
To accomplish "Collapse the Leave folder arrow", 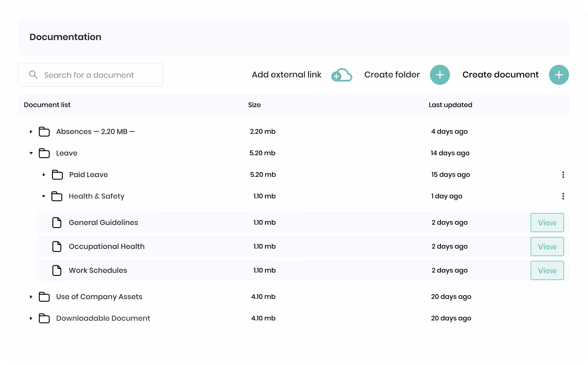I will point(31,153).
